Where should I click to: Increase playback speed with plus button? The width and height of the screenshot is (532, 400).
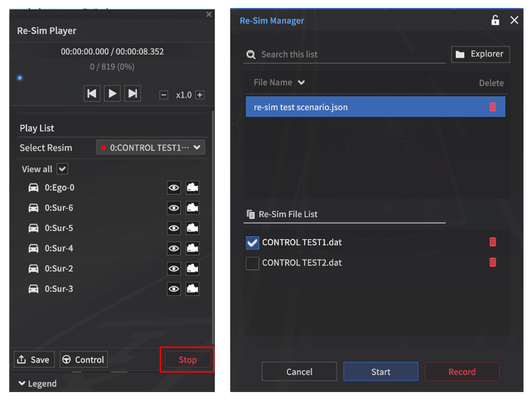click(199, 95)
